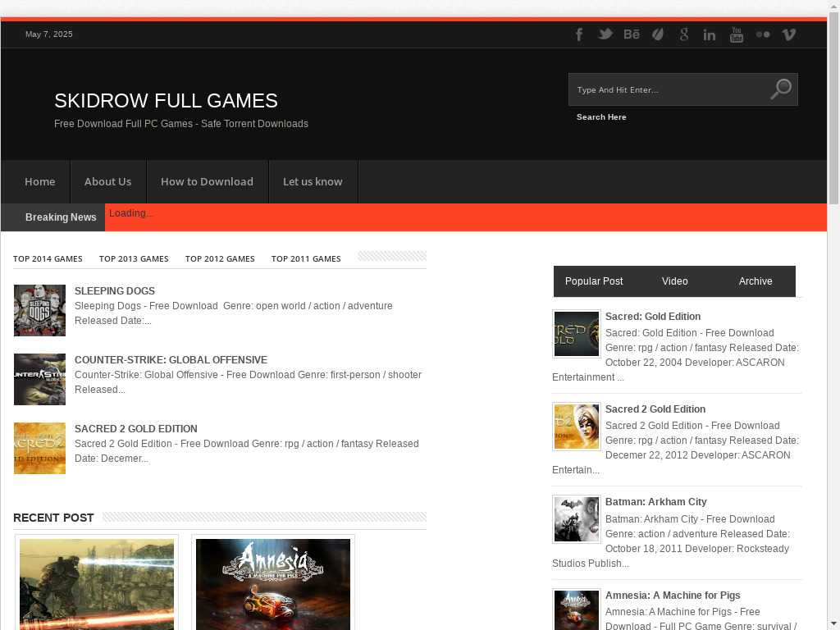
Task: Click the Sacred 2 thumbnail in top games list
Action: (39, 449)
